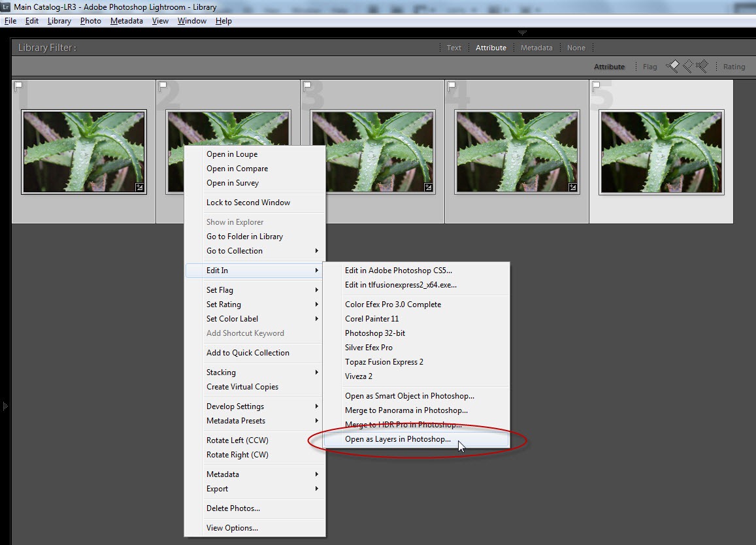Choose Open in Loupe
This screenshot has width=756, height=545.
click(x=255, y=154)
